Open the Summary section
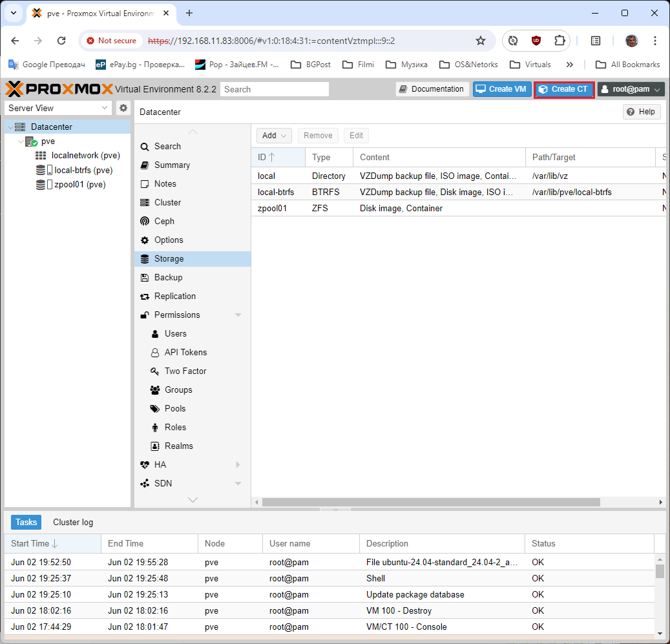This screenshot has height=644, width=670. [x=193, y=165]
